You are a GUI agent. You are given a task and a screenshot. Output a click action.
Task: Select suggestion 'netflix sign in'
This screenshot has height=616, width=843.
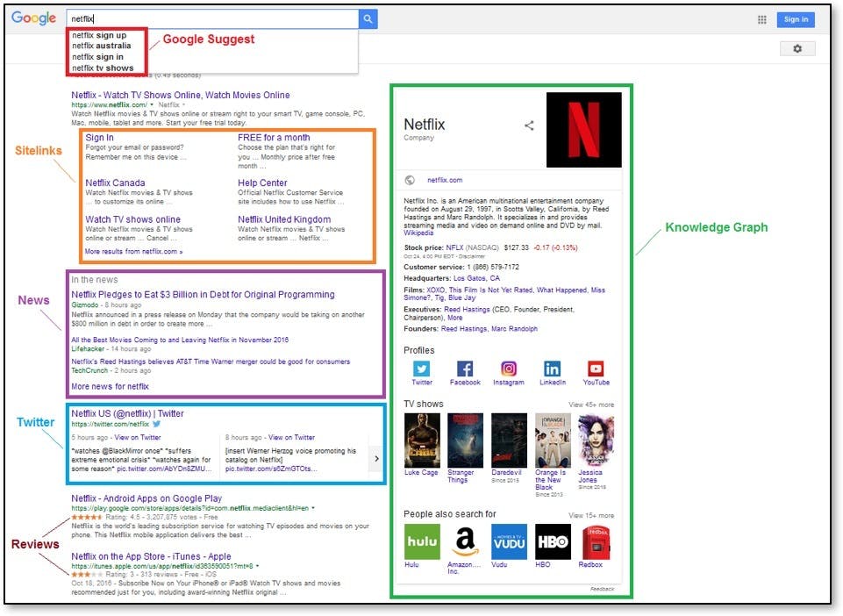pos(98,56)
